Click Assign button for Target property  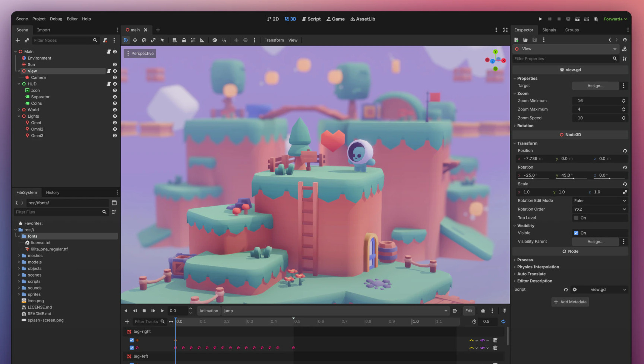coord(595,86)
